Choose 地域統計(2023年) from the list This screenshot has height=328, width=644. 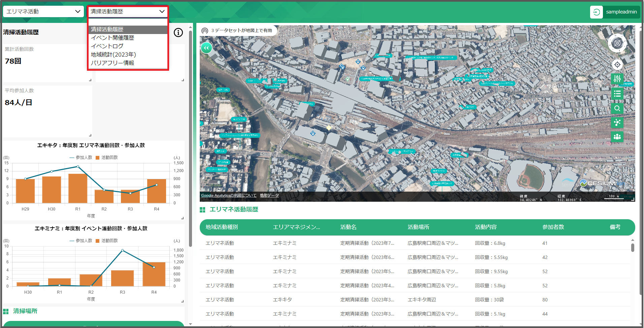point(128,55)
